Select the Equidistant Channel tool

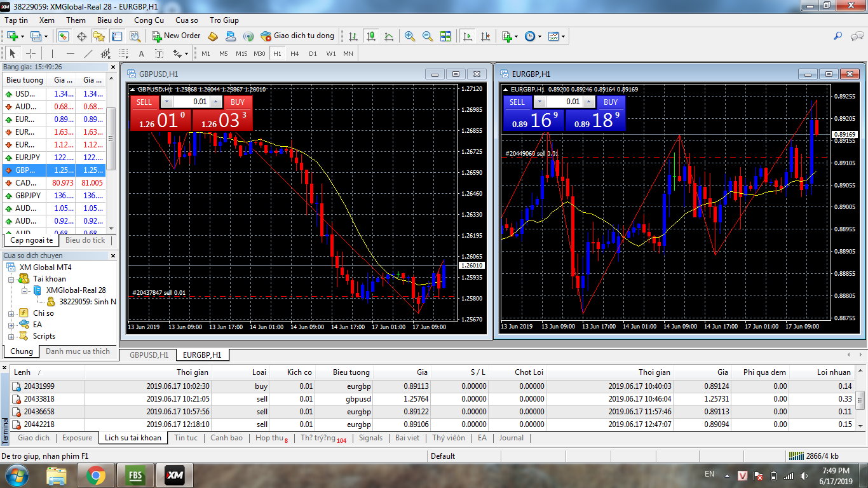(106, 53)
